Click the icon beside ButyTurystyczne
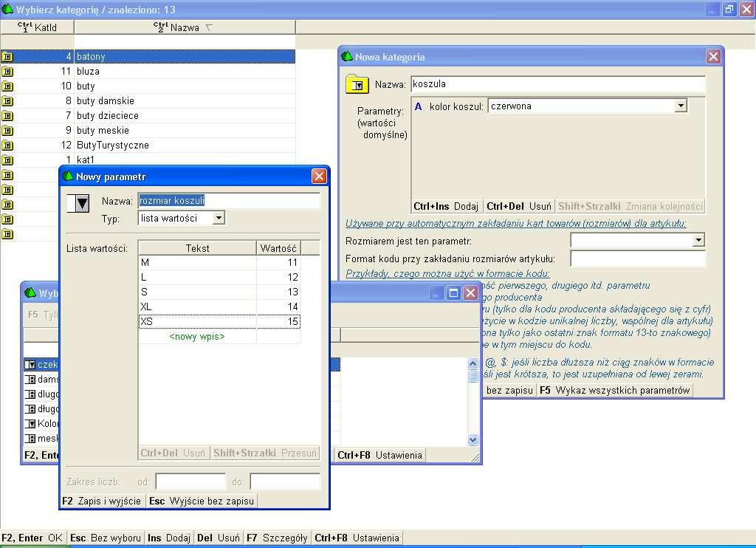Image resolution: width=756 pixels, height=548 pixels. [7, 145]
